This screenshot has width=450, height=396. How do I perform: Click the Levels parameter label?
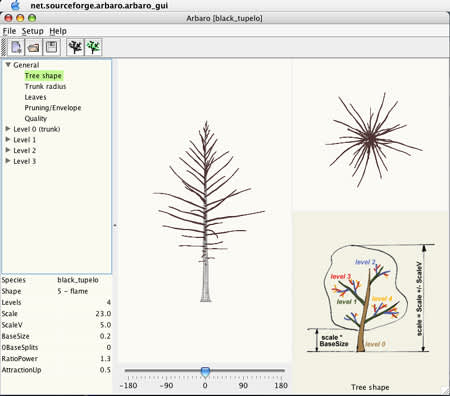click(11, 302)
